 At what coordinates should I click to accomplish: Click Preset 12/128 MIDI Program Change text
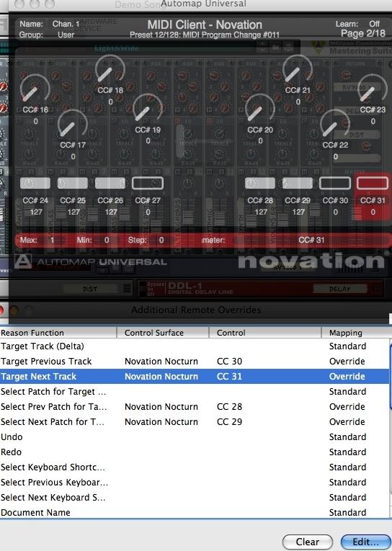pyautogui.click(x=205, y=35)
